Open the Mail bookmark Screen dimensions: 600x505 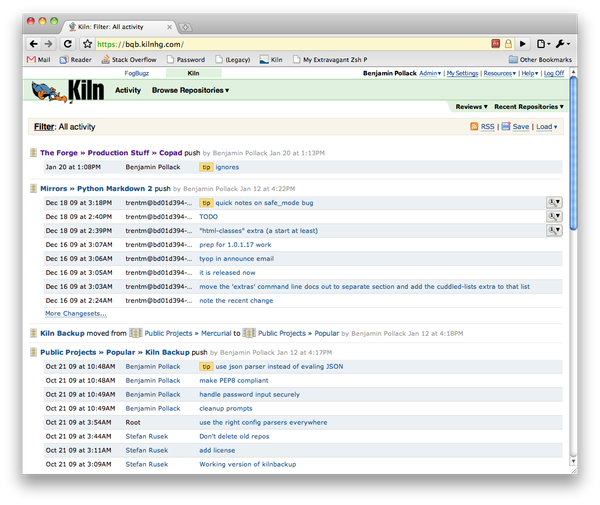point(39,60)
